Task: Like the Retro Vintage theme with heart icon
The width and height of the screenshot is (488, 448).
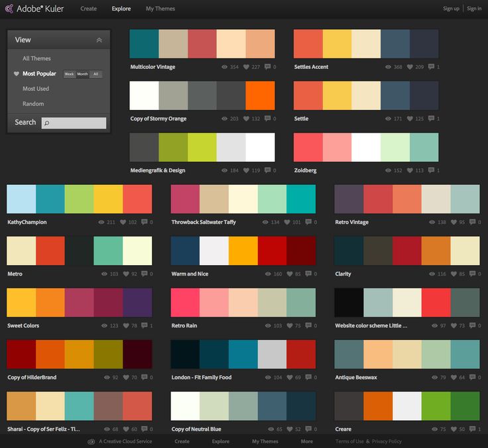Action: coord(454,222)
